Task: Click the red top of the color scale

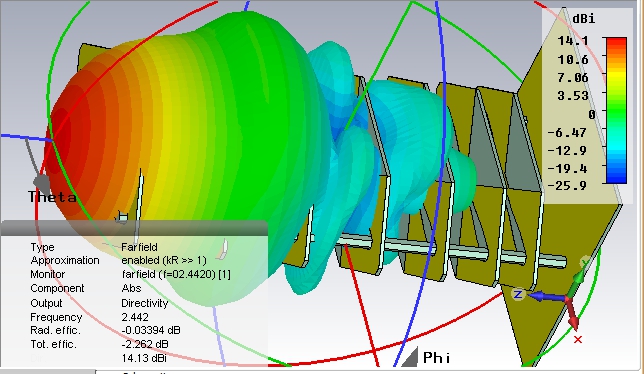Action: click(616, 43)
